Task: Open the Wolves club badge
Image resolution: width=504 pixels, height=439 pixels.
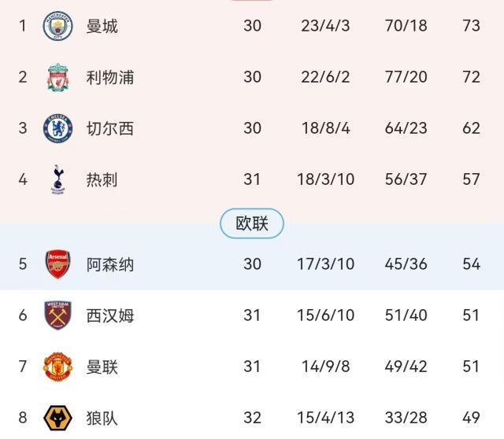Action: click(57, 418)
